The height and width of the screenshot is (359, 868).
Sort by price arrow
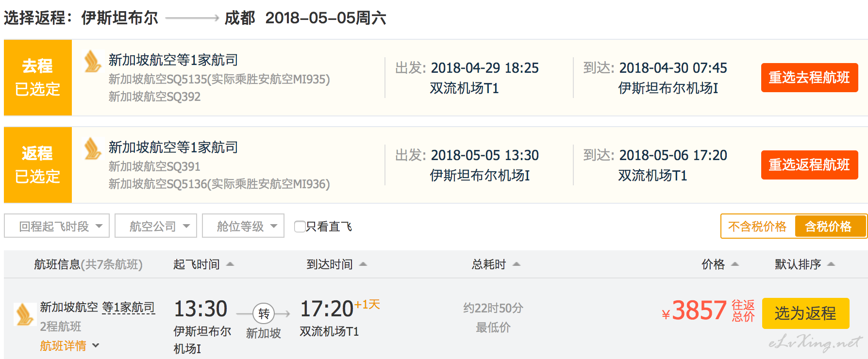[735, 264]
